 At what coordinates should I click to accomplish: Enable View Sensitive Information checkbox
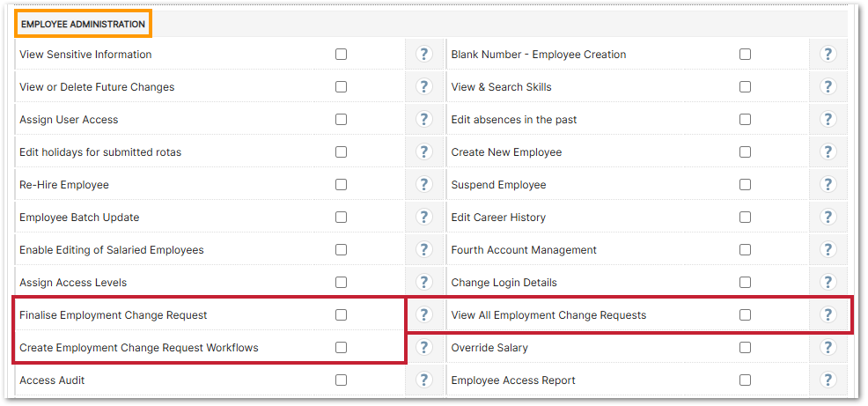342,55
